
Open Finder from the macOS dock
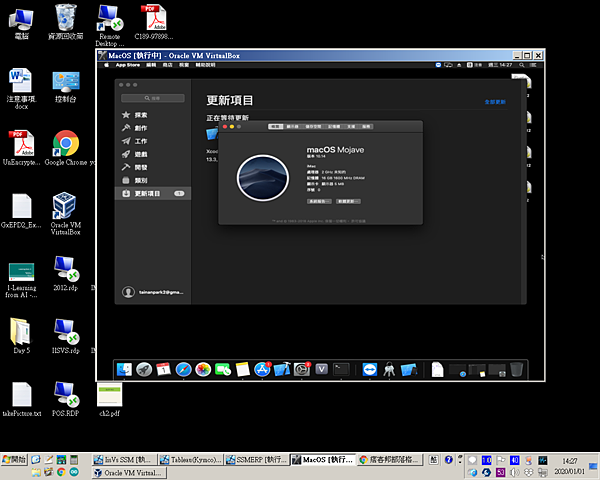point(125,369)
